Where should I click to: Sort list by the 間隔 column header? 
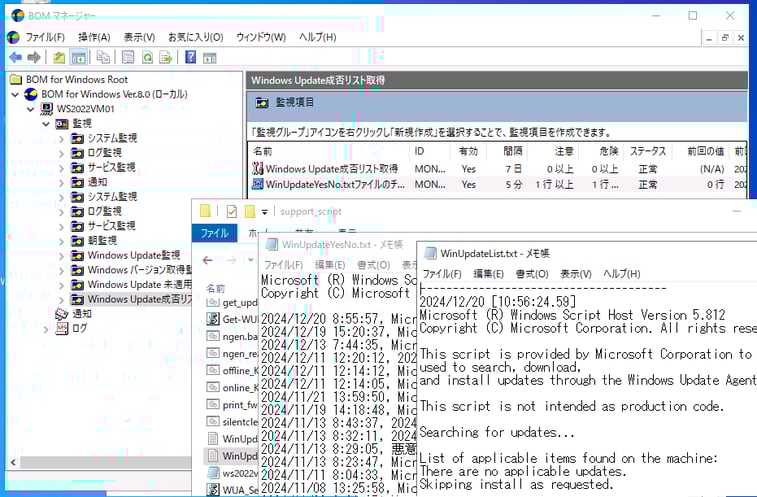pyautogui.click(x=506, y=151)
